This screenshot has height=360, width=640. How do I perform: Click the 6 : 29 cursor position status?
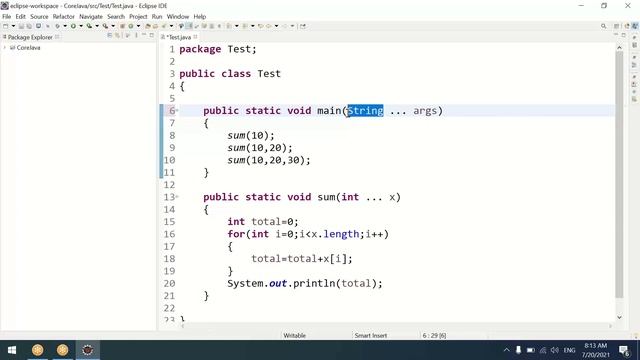click(434, 336)
